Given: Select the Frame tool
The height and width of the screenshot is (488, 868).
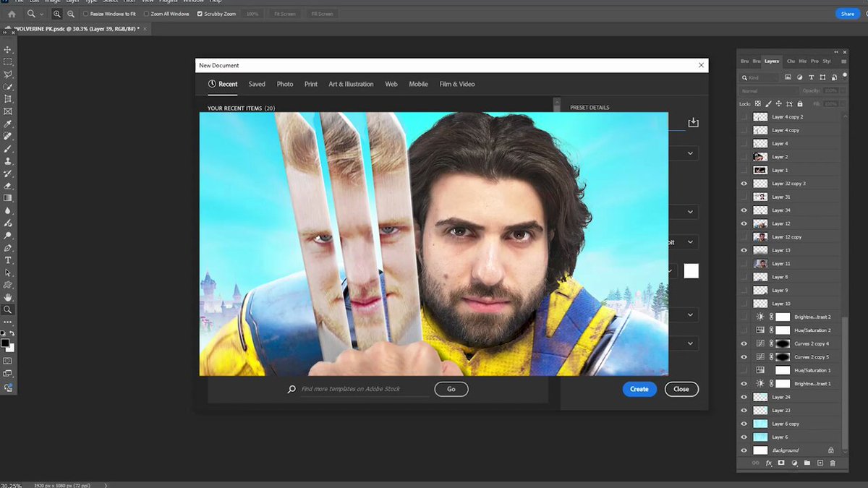Looking at the screenshot, I should pyautogui.click(x=8, y=111).
